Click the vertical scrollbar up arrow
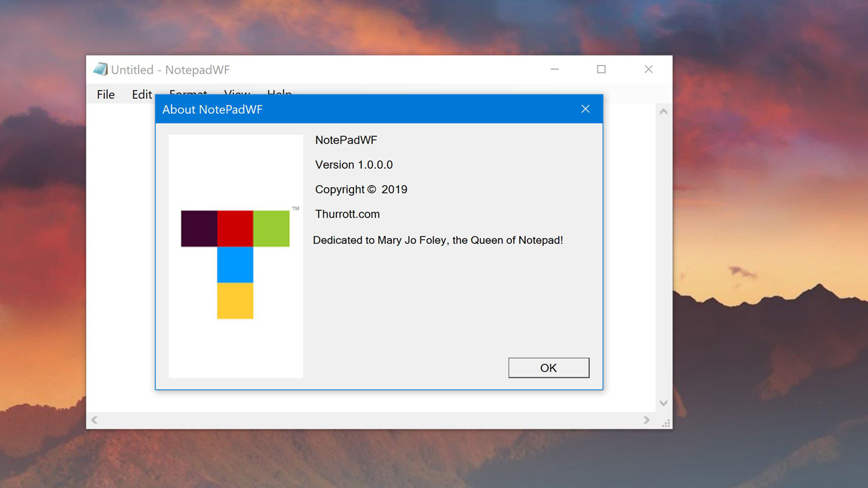This screenshot has width=868, height=488. [x=664, y=112]
